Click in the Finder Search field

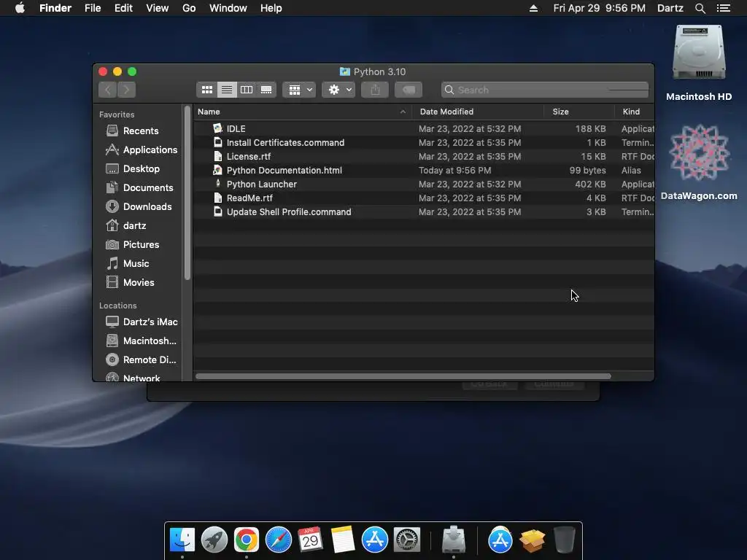point(545,90)
